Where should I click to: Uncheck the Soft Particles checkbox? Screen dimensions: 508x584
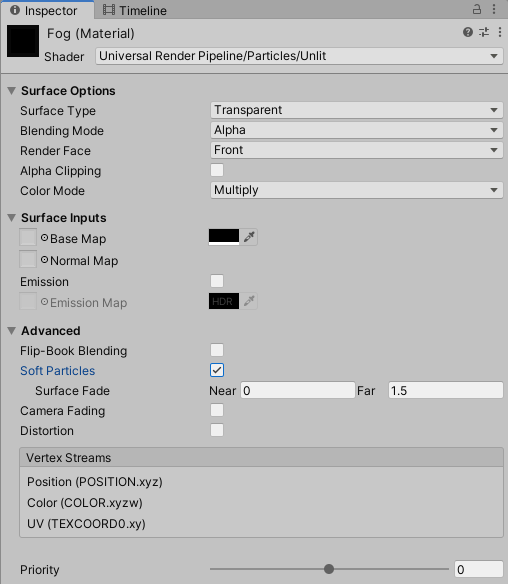tap(217, 370)
